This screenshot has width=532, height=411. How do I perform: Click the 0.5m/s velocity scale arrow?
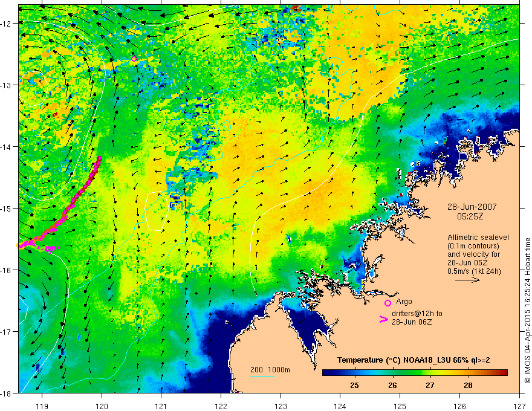[x=467, y=280]
